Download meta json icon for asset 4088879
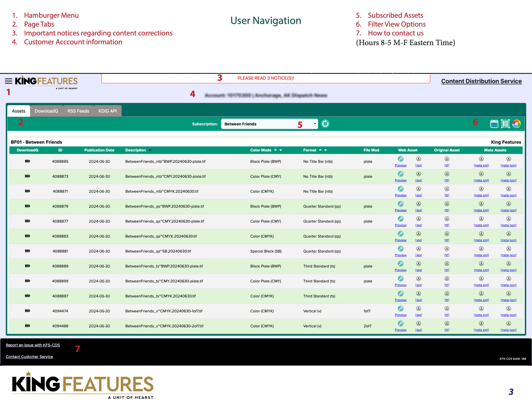532x411 pixels. point(508,204)
